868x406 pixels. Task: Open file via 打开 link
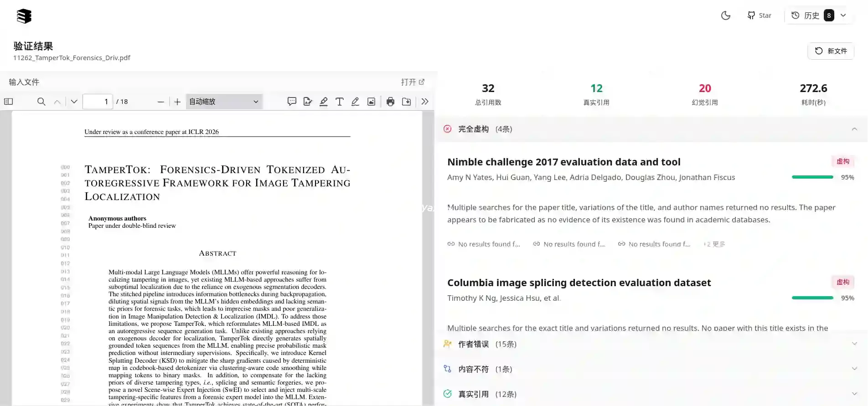413,82
